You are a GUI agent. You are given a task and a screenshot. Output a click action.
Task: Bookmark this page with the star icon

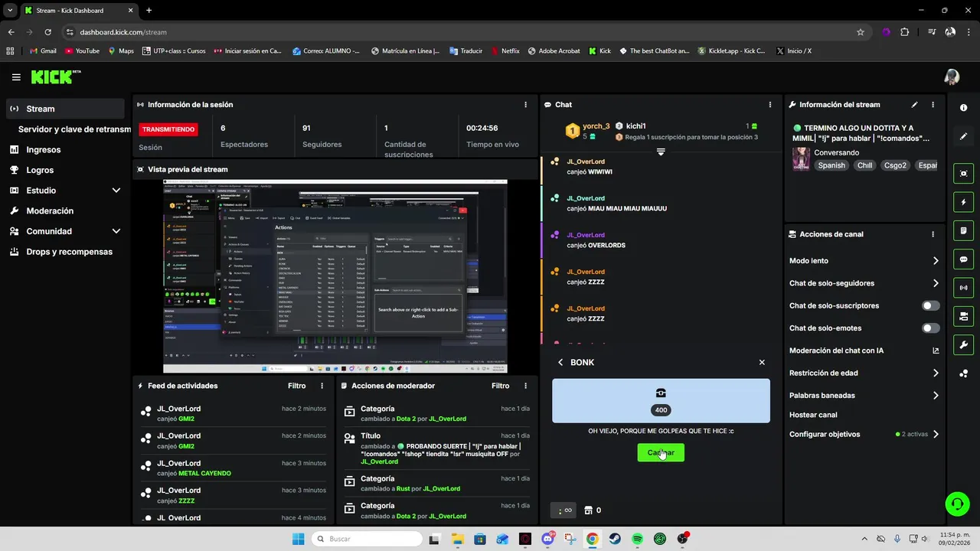(861, 32)
